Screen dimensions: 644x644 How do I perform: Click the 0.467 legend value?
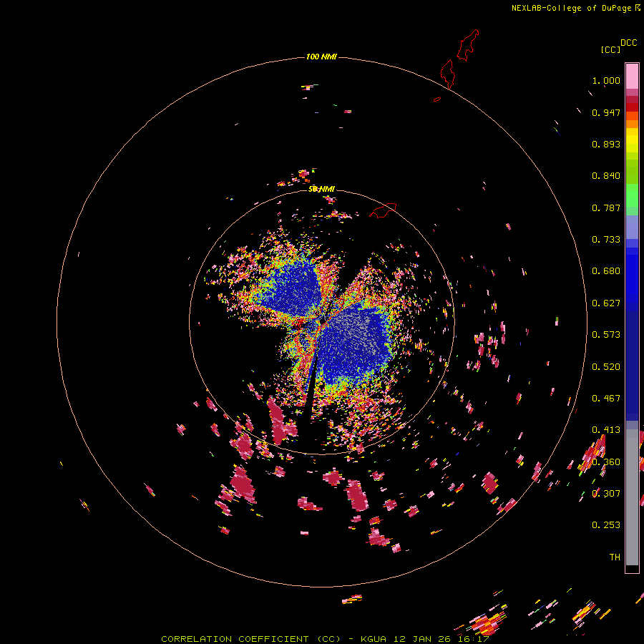tap(606, 399)
